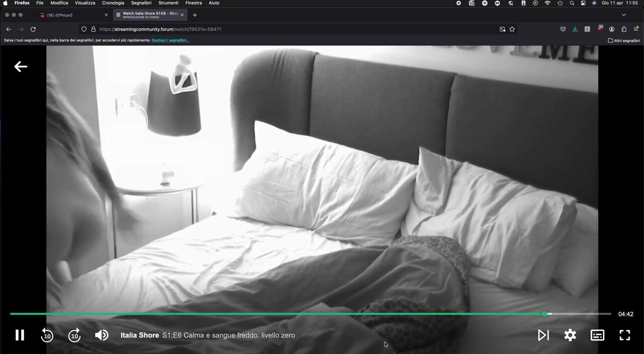Open the Segnalibri menu

pyautogui.click(x=141, y=3)
